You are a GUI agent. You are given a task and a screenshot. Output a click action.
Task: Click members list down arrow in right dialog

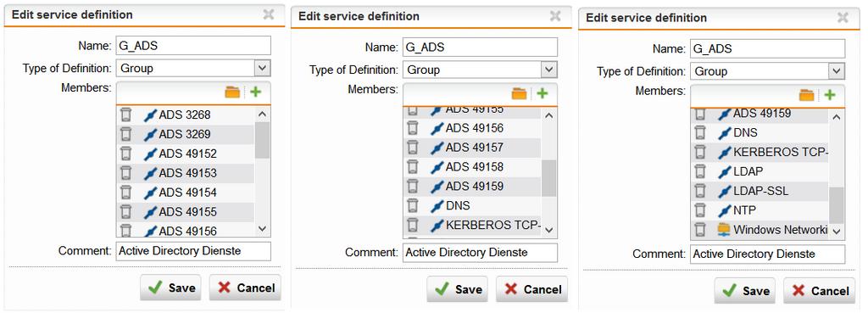coord(837,231)
